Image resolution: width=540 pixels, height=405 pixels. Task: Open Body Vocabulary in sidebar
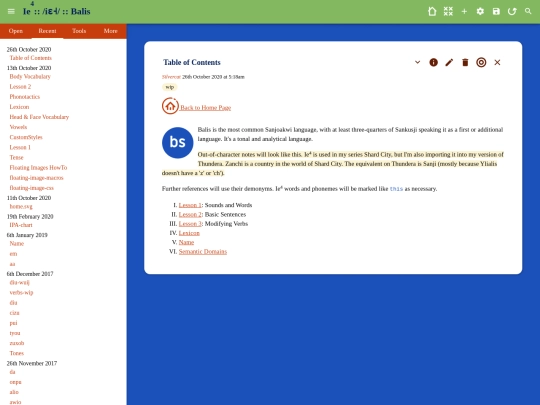point(30,76)
